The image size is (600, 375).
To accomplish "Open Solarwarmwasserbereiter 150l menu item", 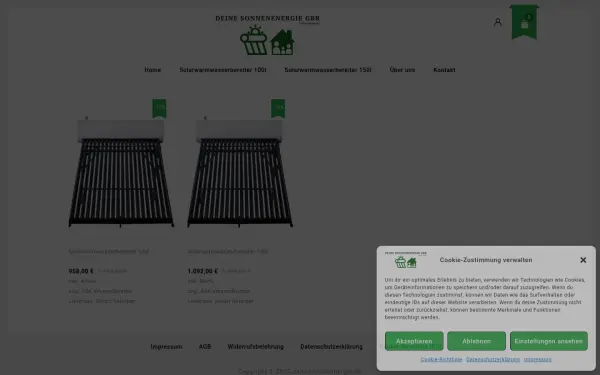I will pyautogui.click(x=328, y=70).
